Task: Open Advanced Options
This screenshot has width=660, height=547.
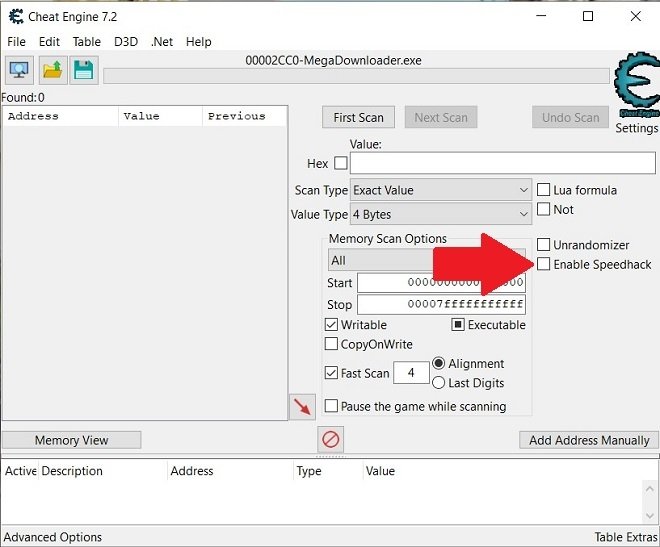Action: tap(53, 537)
